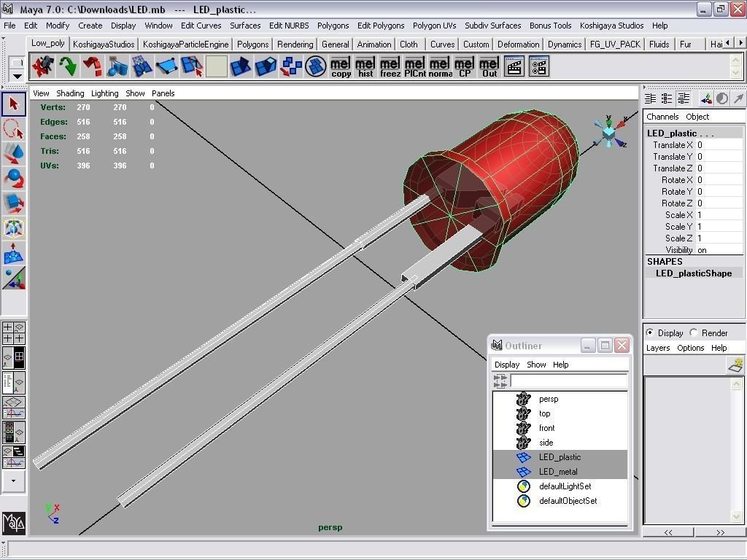Click the layer scroll-right '>>' button
This screenshot has width=747, height=560.
pyautogui.click(x=720, y=532)
